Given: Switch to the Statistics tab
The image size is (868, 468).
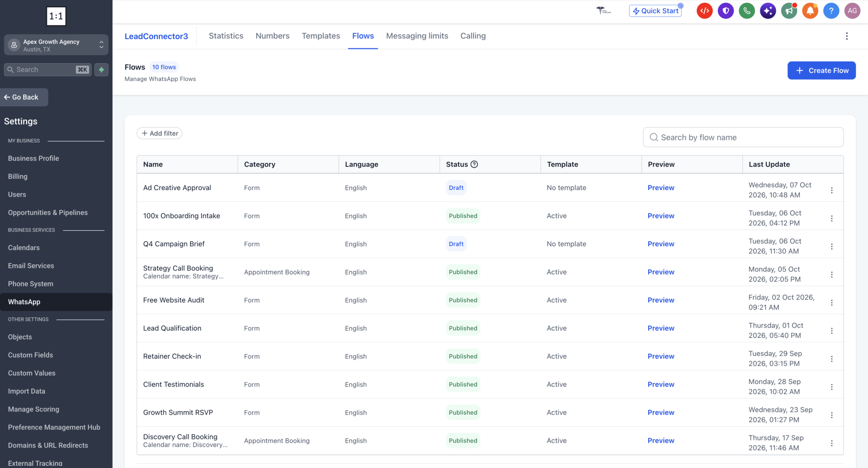Looking at the screenshot, I should click(x=226, y=36).
